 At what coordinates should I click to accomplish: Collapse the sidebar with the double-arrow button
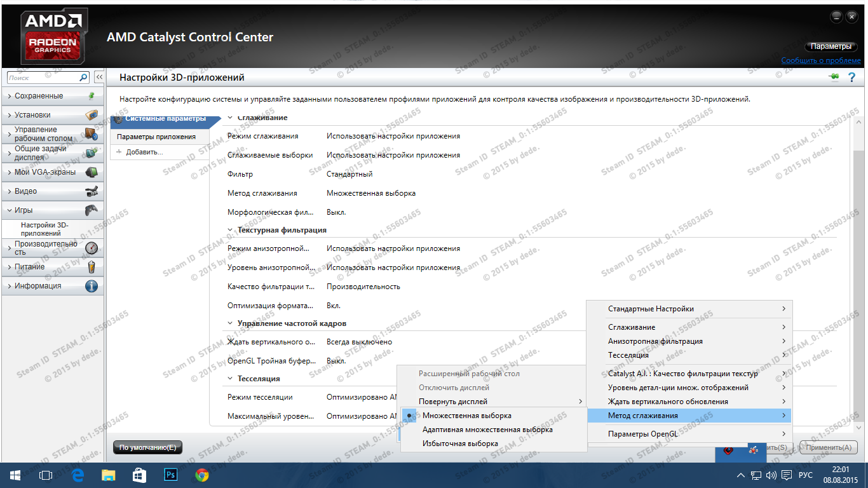[x=99, y=78]
